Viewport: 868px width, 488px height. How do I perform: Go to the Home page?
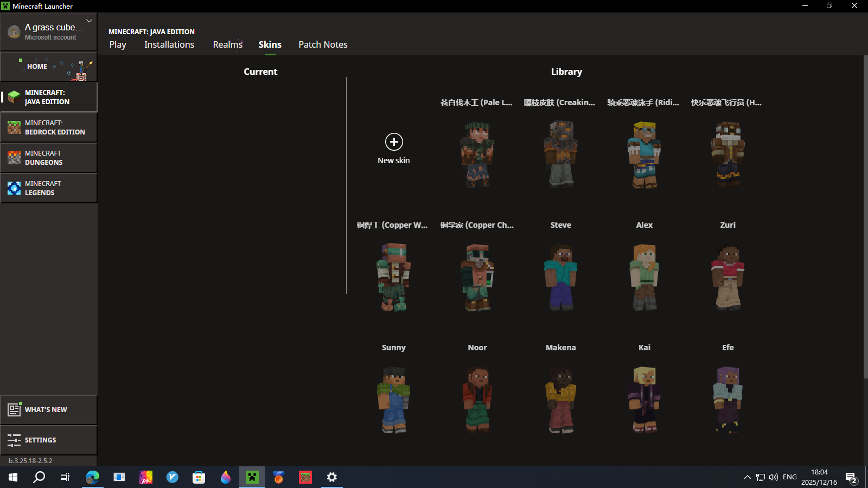tap(49, 67)
